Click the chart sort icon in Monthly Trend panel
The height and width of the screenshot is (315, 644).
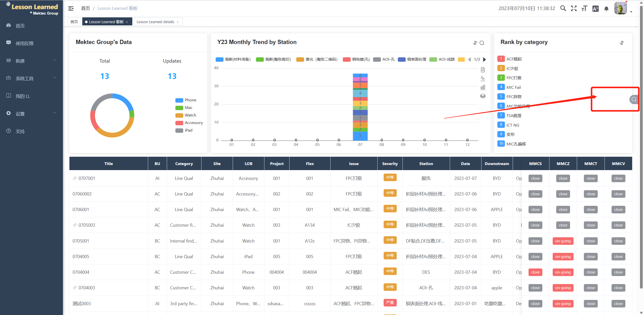coord(475,43)
